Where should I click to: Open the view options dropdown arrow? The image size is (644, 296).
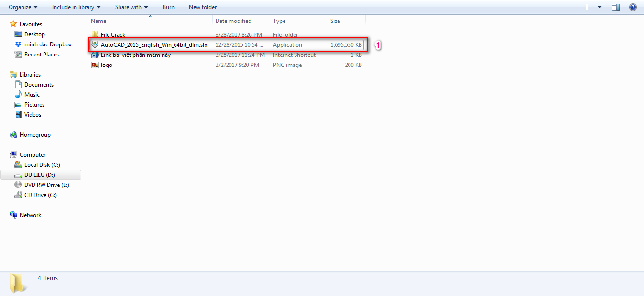click(600, 7)
